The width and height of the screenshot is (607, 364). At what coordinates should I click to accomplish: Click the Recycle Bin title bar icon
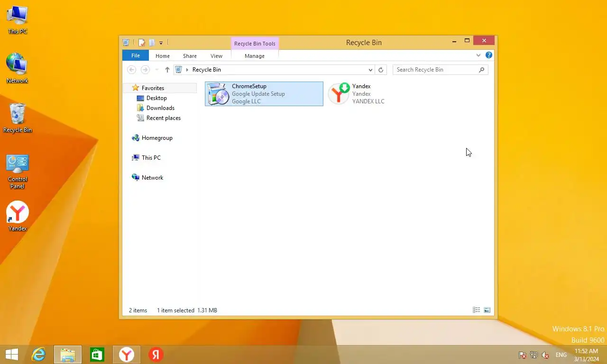tap(126, 43)
